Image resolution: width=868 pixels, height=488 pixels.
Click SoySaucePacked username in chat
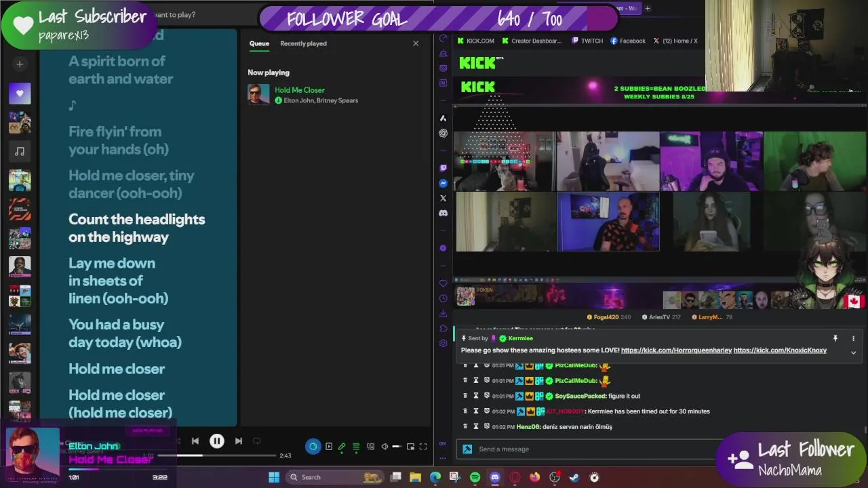[580, 396]
